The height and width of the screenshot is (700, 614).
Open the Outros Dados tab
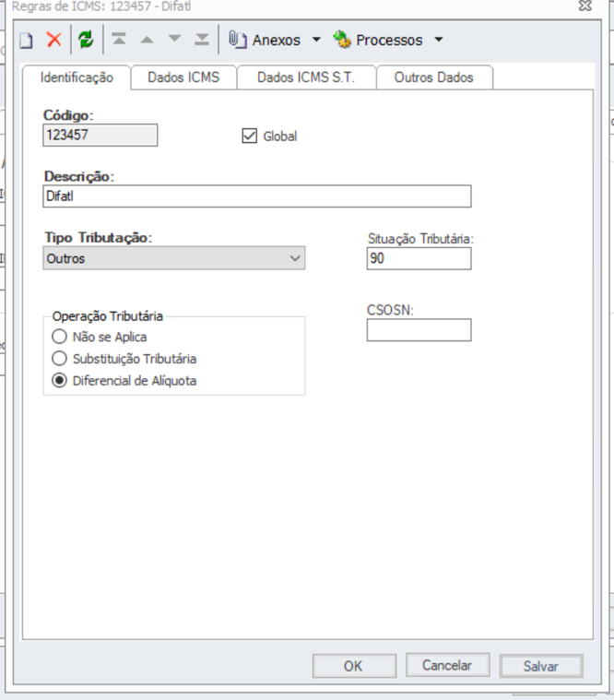click(x=433, y=77)
